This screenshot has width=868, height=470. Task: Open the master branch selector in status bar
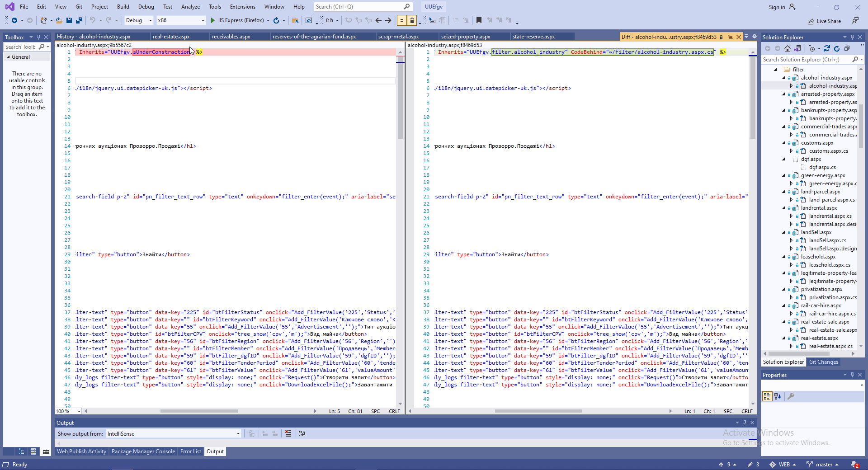click(822, 465)
